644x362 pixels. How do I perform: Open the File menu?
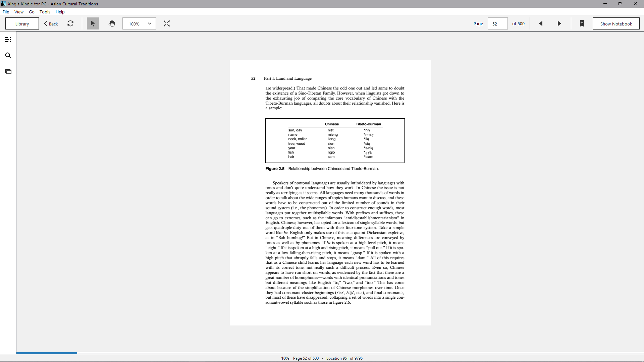[6, 12]
